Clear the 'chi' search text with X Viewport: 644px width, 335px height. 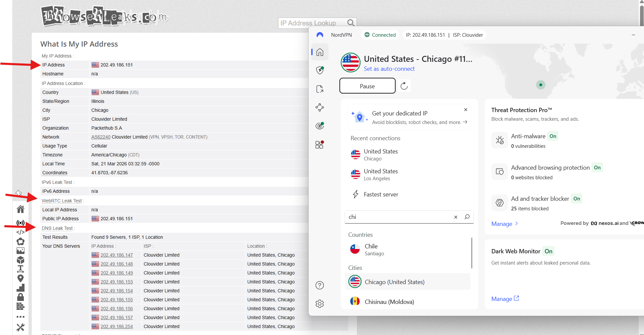456,217
